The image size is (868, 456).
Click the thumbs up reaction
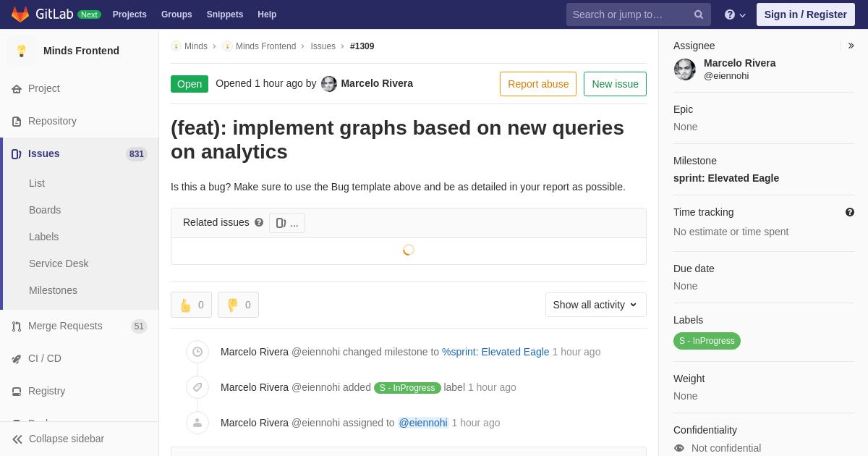[x=191, y=305]
